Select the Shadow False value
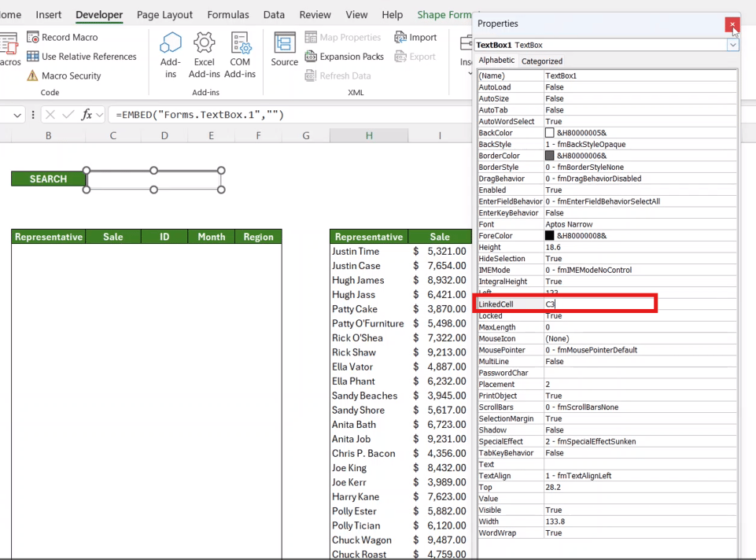Screen dimensions: 756x560 tap(555, 430)
